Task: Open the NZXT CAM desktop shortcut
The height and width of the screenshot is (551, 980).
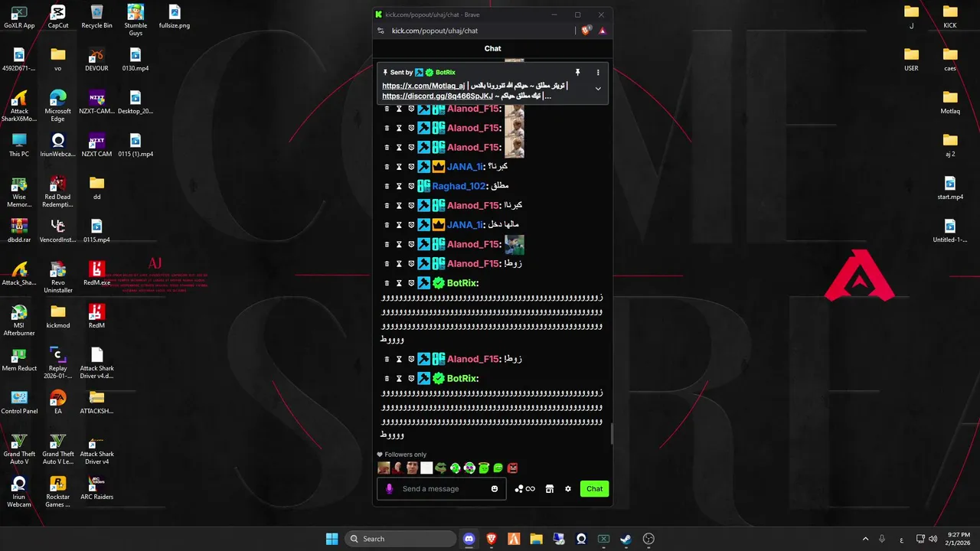Action: [x=97, y=146]
